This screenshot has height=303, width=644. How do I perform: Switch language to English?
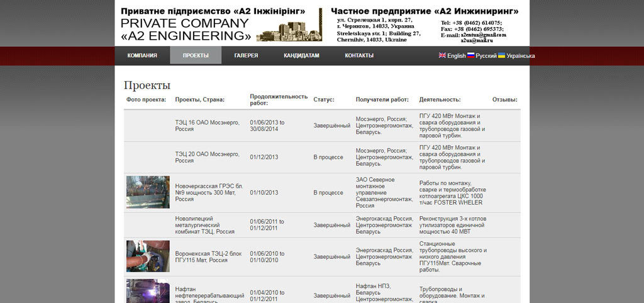tap(457, 56)
